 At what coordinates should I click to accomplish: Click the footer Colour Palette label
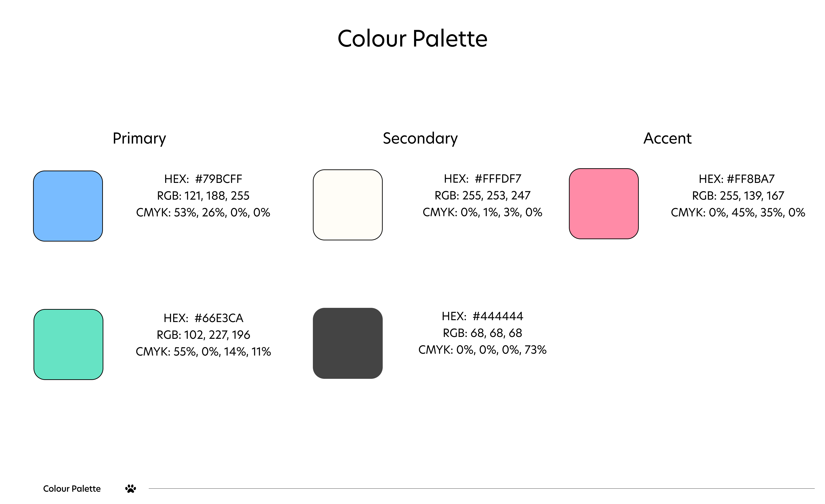[x=72, y=489]
